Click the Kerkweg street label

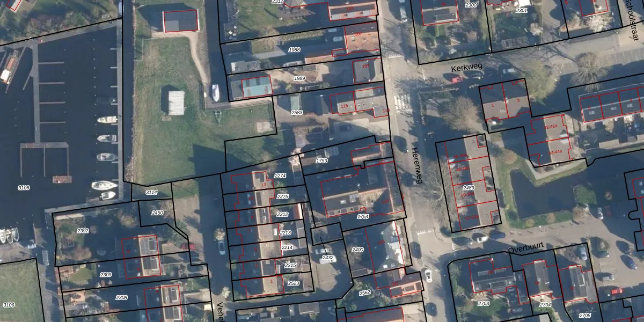tap(466, 68)
